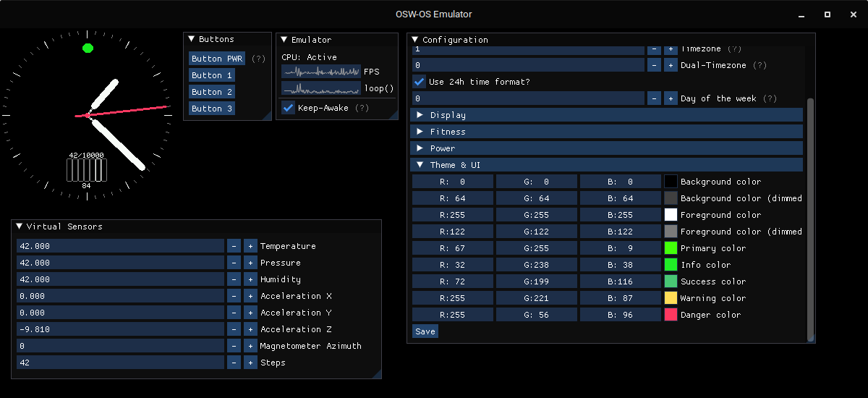Decrease Temperature with minus button
The image size is (868, 398).
click(x=234, y=246)
